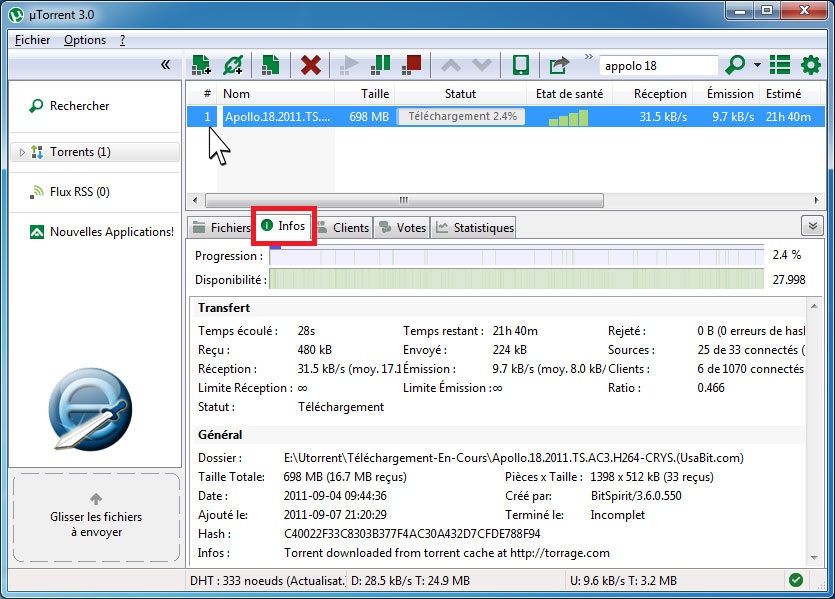Click the DHT : 333 noeuds status
Image resolution: width=835 pixels, height=599 pixels.
point(266,581)
